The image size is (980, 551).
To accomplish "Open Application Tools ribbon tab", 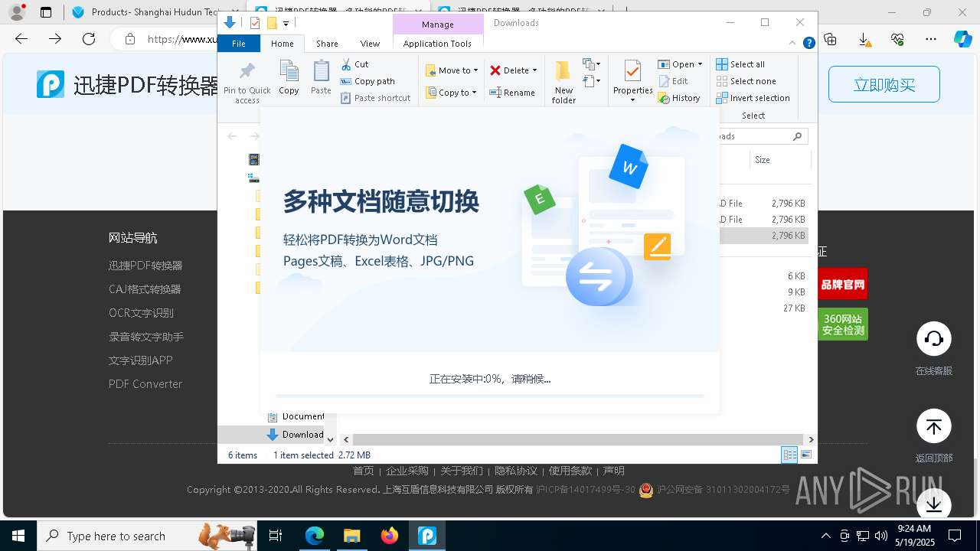I will tap(437, 44).
